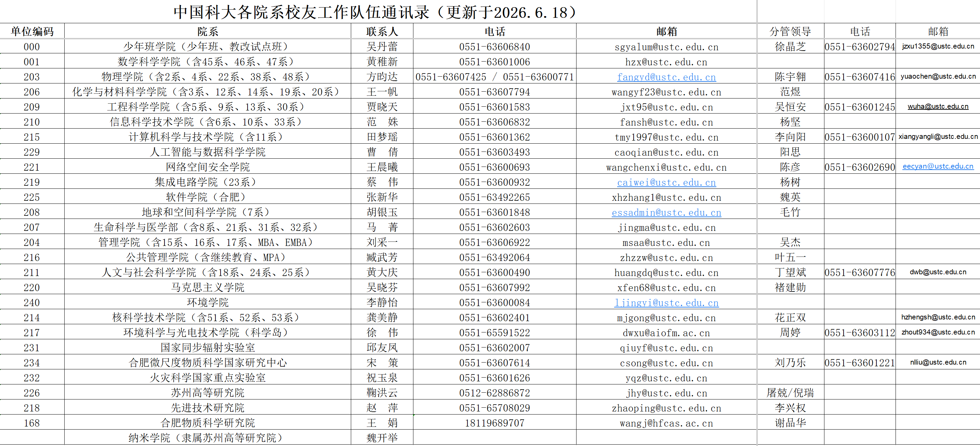Select the 单位编码 header cell
Viewport: 980px width, 446px height.
coord(32,31)
